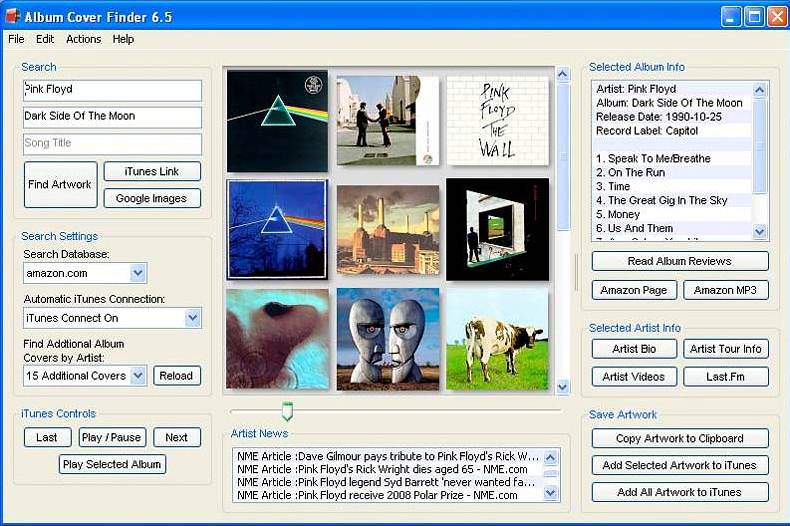790x526 pixels.
Task: Select the blue Dark Side of the Moon cover
Action: (277, 229)
